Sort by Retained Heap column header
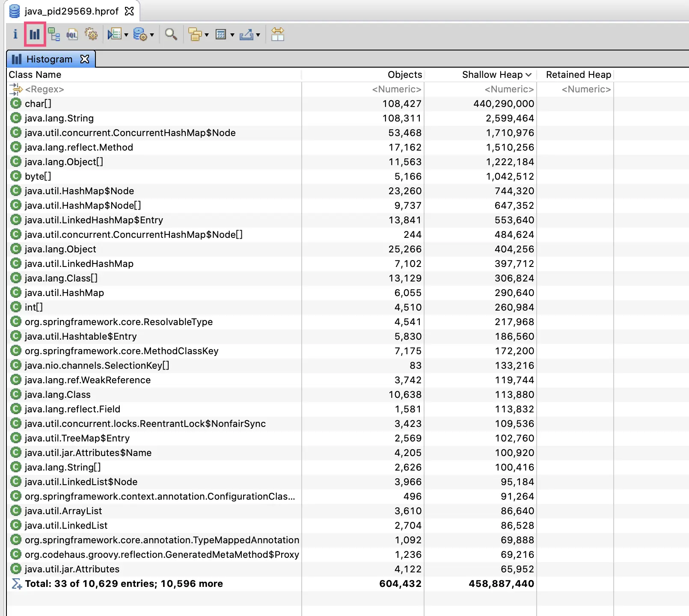The image size is (689, 616). click(579, 74)
